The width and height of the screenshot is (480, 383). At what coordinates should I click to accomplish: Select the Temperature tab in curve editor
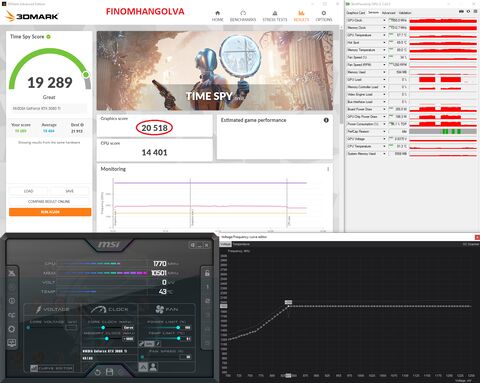[x=241, y=244]
